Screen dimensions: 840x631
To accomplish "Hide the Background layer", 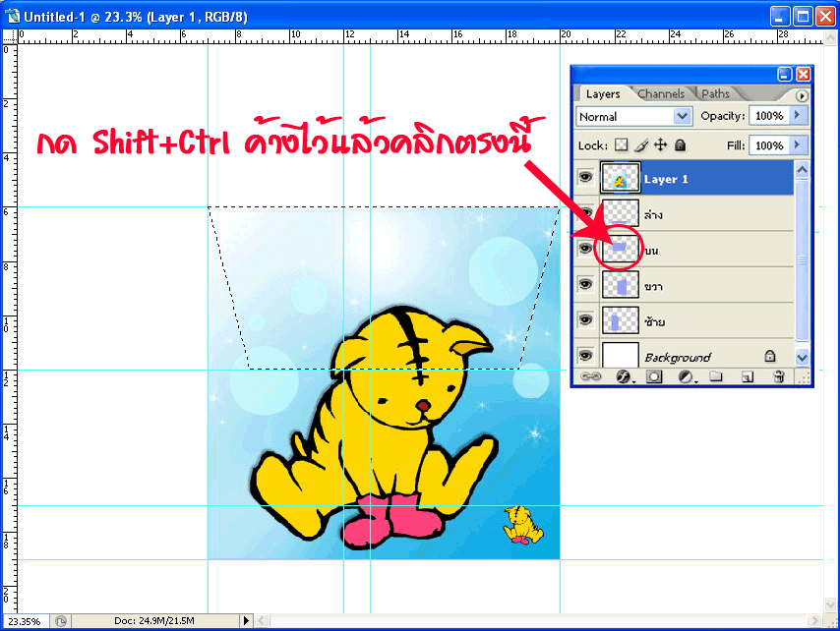I will [585, 355].
